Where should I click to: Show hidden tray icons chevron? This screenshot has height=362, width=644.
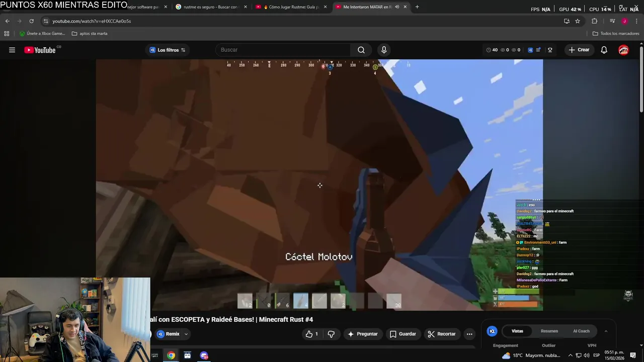coord(570,355)
